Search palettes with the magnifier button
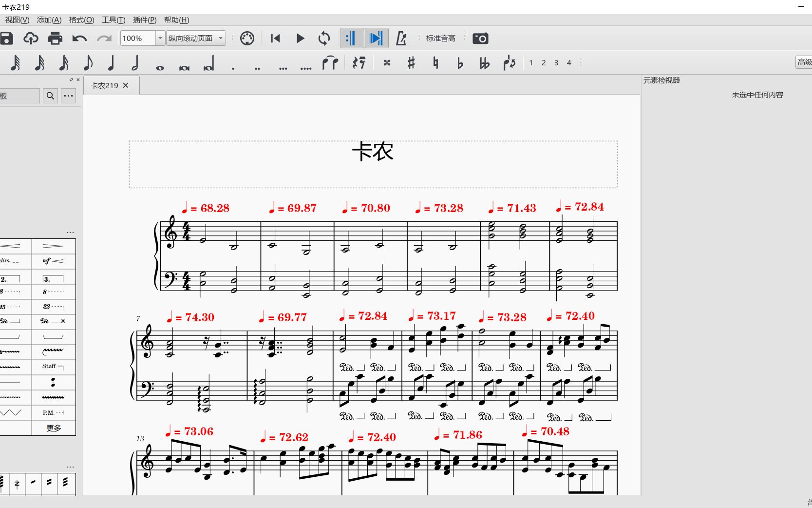This screenshot has width=812, height=508. (50, 96)
